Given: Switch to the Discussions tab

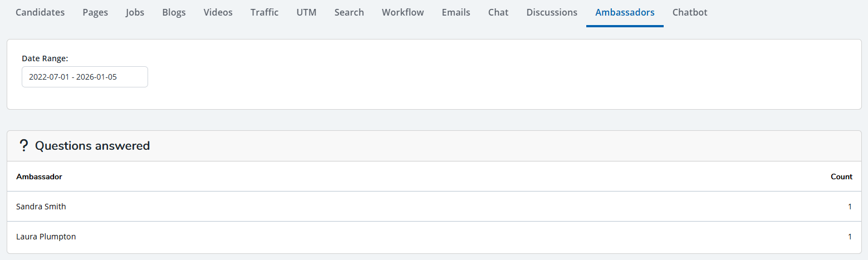Looking at the screenshot, I should click(x=552, y=12).
